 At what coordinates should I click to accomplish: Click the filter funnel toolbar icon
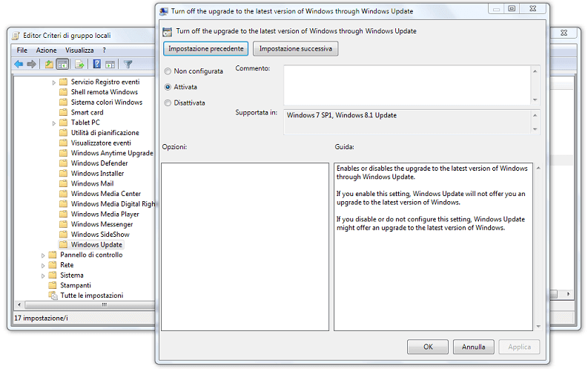point(128,64)
